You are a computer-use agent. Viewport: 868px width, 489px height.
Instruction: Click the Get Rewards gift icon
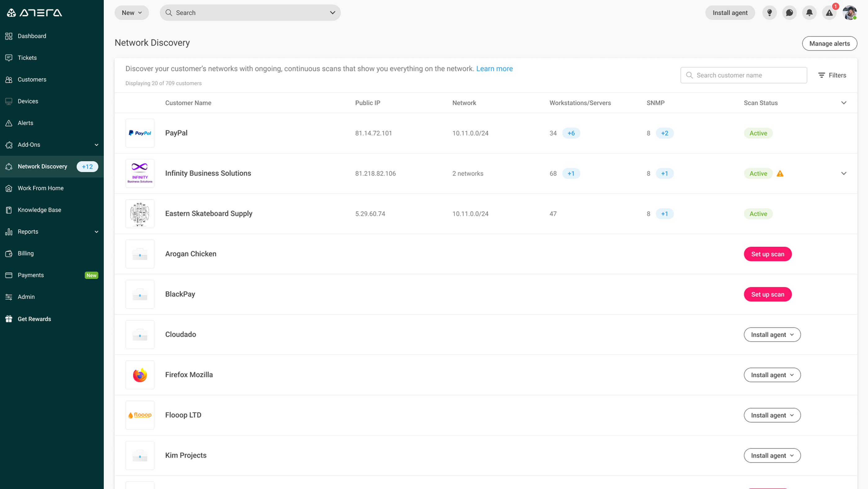coord(9,319)
